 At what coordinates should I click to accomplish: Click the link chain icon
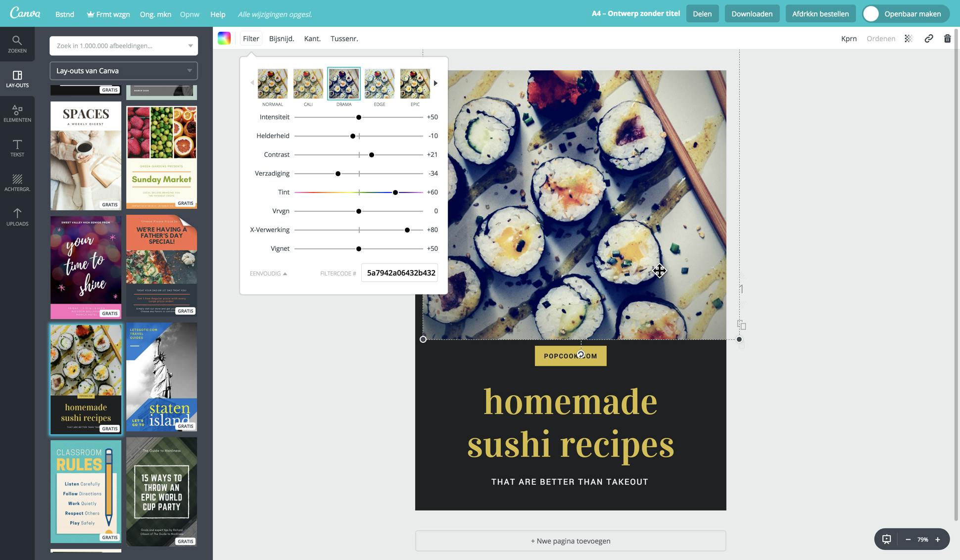(929, 39)
